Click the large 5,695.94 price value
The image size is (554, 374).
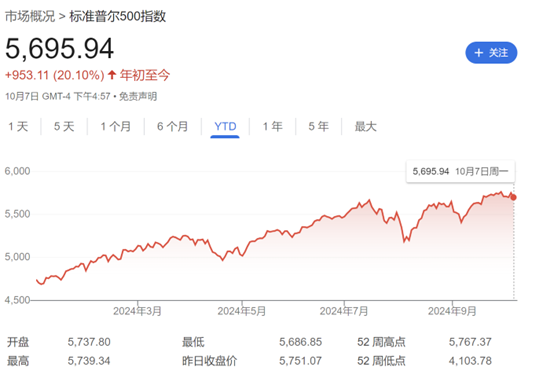click(59, 48)
